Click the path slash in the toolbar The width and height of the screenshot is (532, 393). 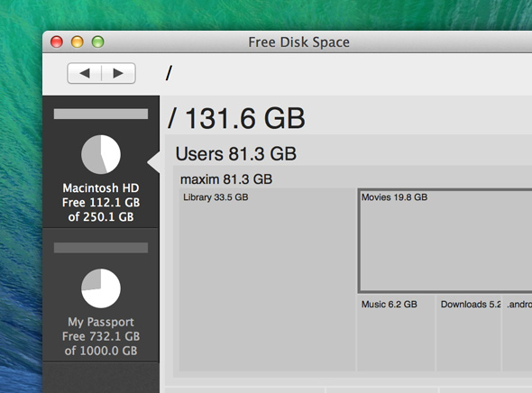169,73
